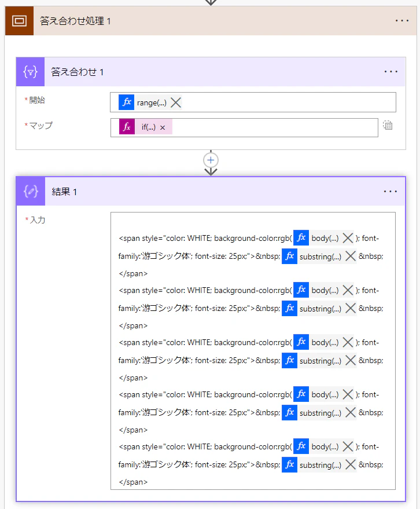
Task: Click the third body(...) fx icon
Action: pyautogui.click(x=301, y=342)
